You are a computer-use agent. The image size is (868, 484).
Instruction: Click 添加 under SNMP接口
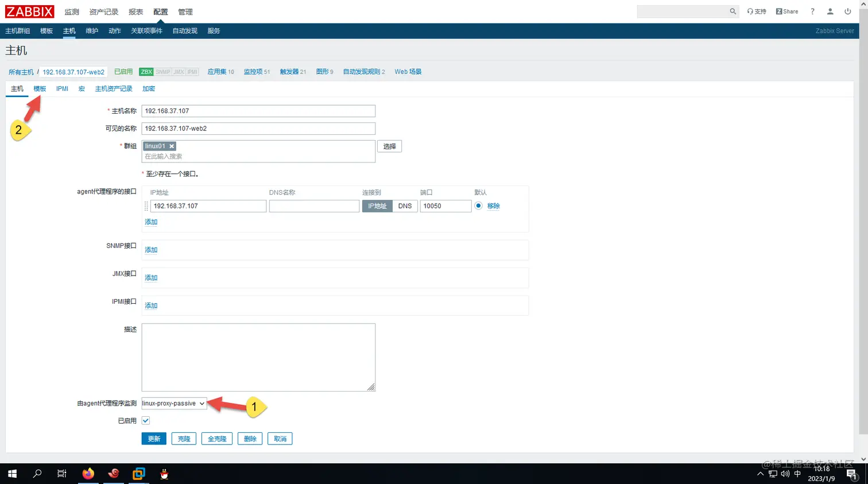(151, 250)
